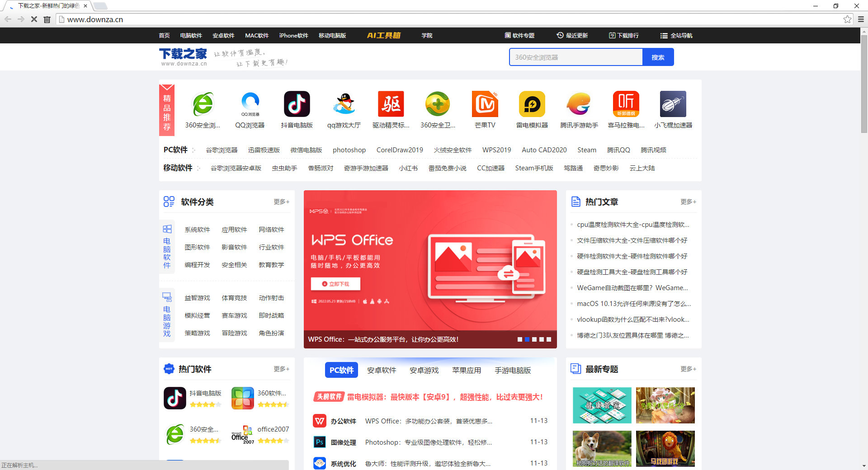Click the 立即下载 button on WPS banner
This screenshot has height=470, width=868.
(x=335, y=284)
